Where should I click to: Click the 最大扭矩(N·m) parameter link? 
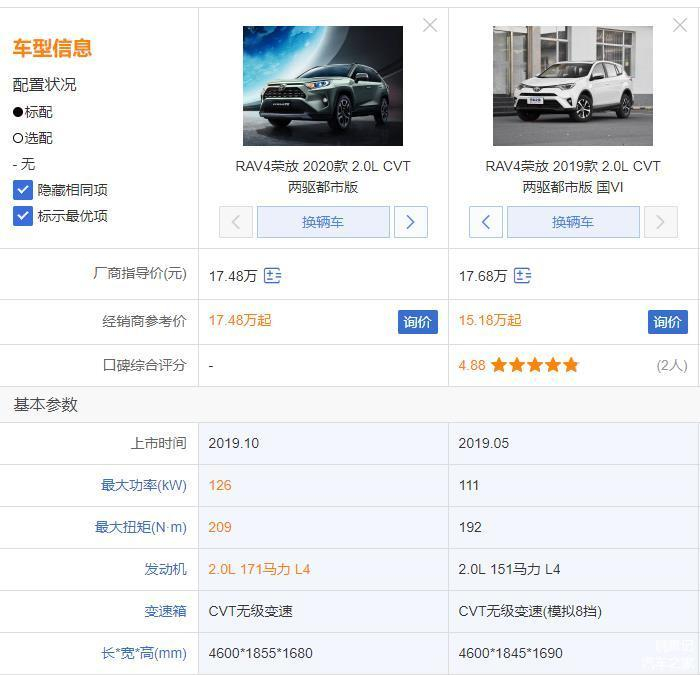click(x=141, y=527)
